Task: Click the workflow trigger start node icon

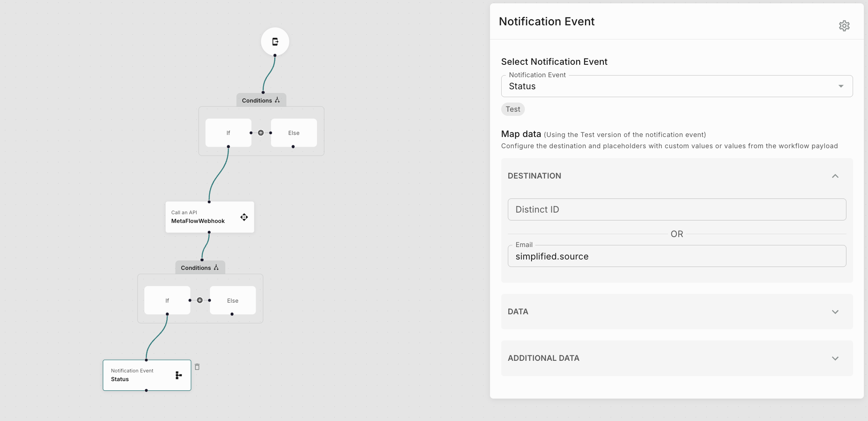Action: [x=275, y=42]
